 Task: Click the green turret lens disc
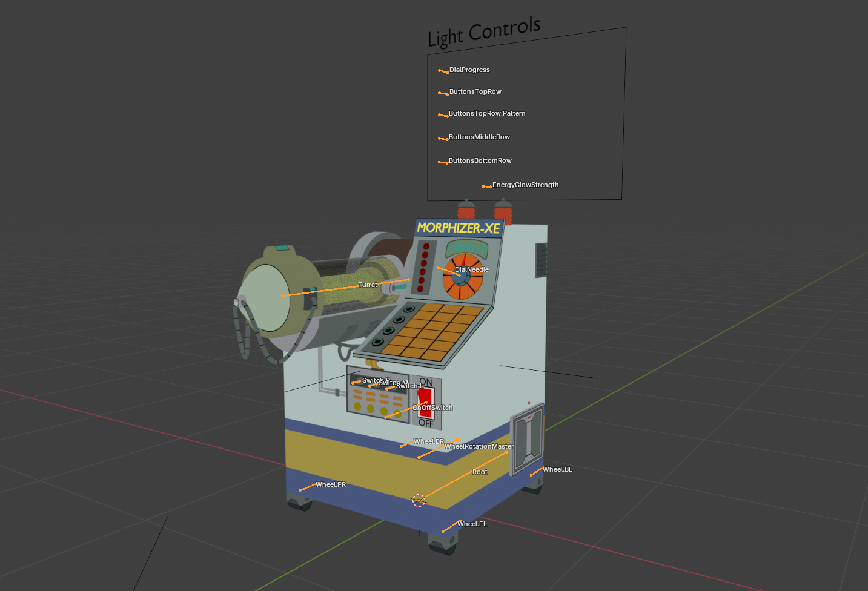tap(266, 299)
